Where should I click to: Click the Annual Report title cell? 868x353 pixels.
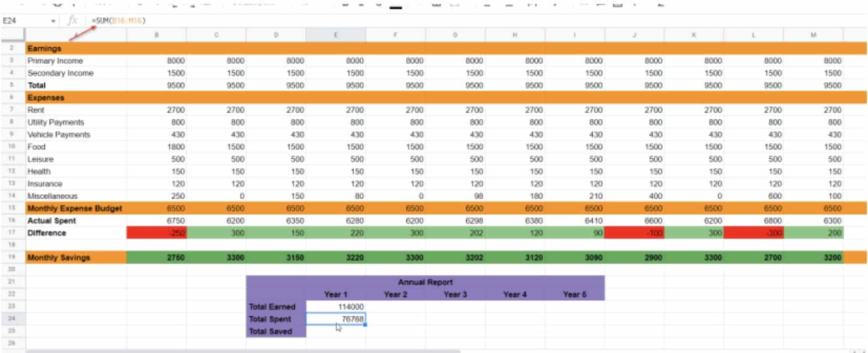coord(425,283)
